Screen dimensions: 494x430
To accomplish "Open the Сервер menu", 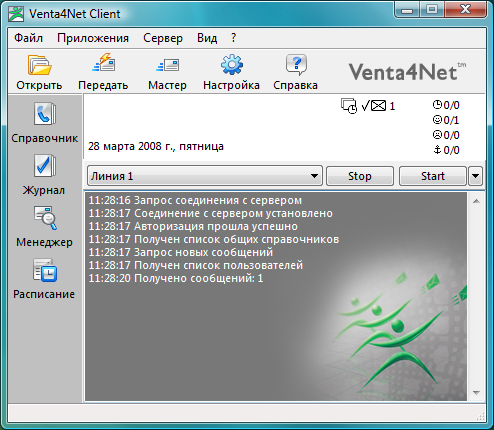I will click(163, 38).
